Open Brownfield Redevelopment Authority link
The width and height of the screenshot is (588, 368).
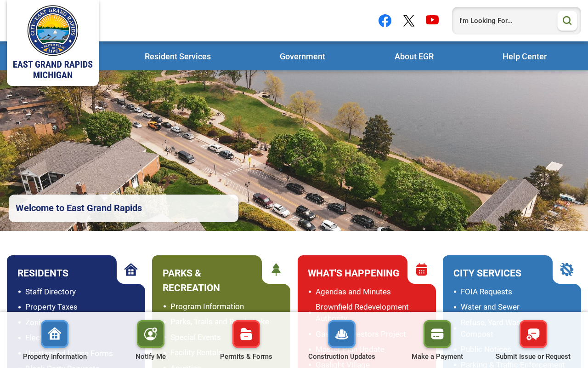(x=362, y=313)
